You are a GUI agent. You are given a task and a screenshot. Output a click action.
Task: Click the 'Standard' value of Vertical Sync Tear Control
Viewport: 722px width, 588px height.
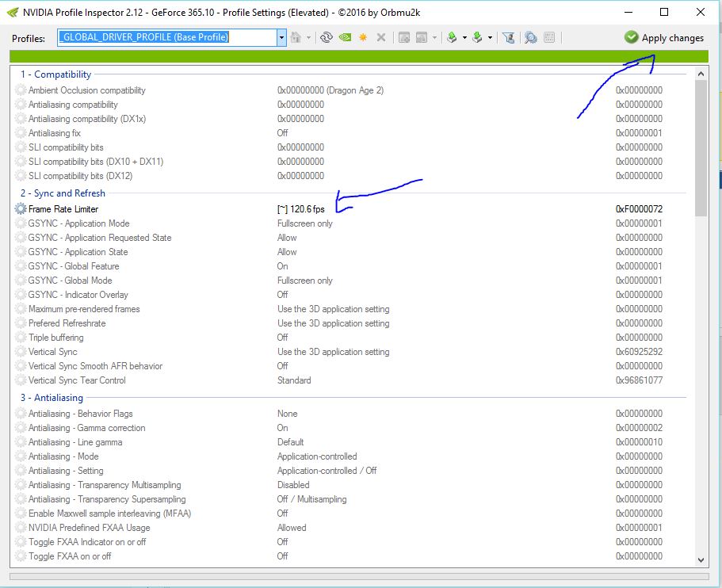point(294,380)
